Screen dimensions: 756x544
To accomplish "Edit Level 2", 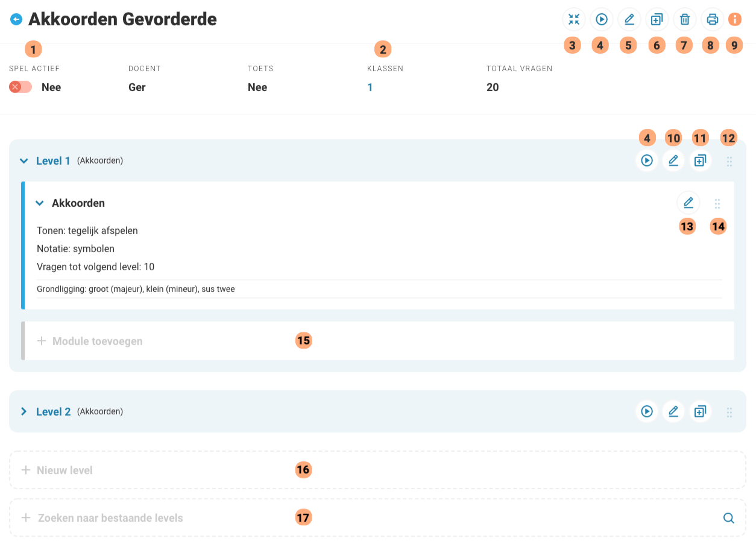I will click(673, 411).
